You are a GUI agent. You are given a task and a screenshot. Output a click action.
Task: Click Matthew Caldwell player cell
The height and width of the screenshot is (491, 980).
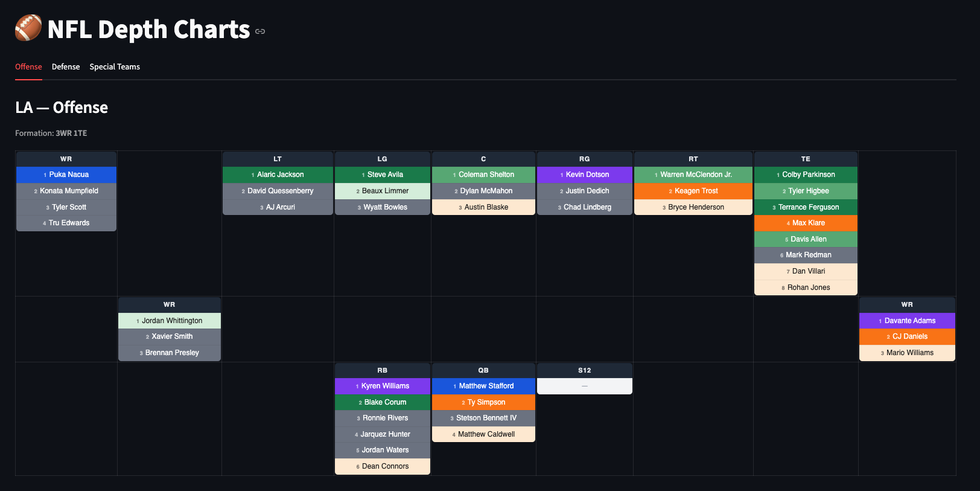coord(483,434)
